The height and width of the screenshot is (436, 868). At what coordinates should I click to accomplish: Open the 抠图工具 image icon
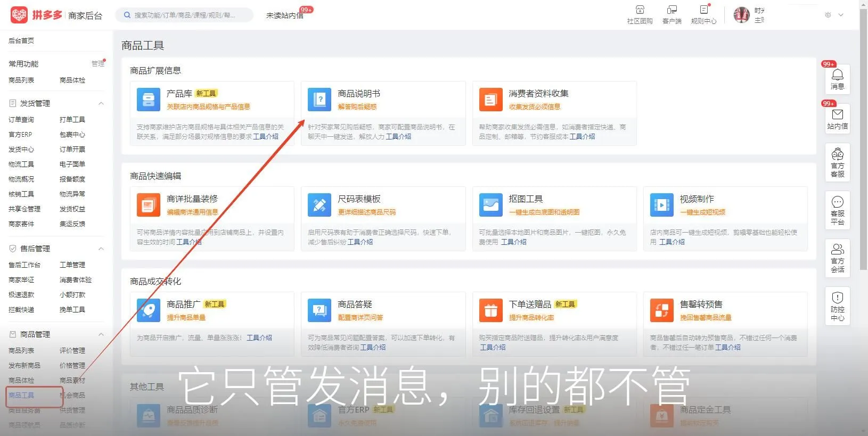tap(490, 205)
